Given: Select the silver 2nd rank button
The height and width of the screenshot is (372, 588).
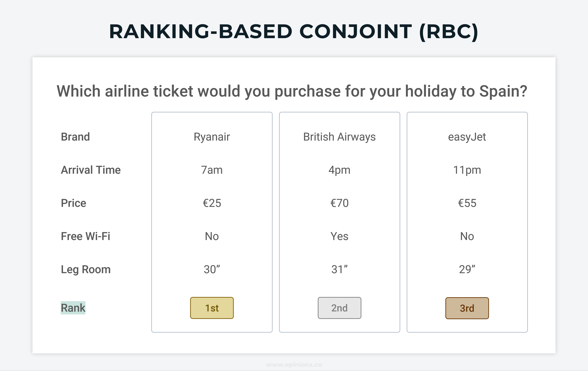Looking at the screenshot, I should coord(339,308).
